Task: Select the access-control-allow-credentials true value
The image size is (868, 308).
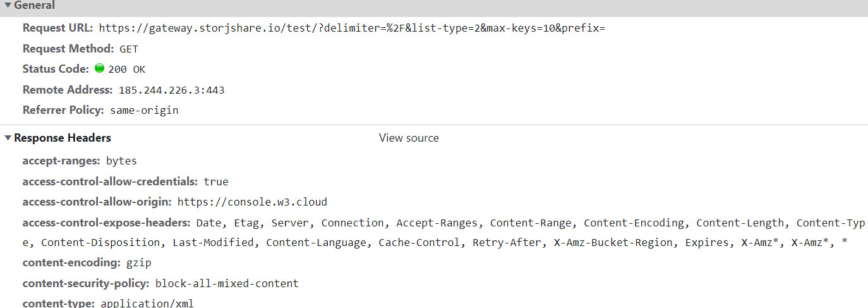Action: click(x=216, y=182)
